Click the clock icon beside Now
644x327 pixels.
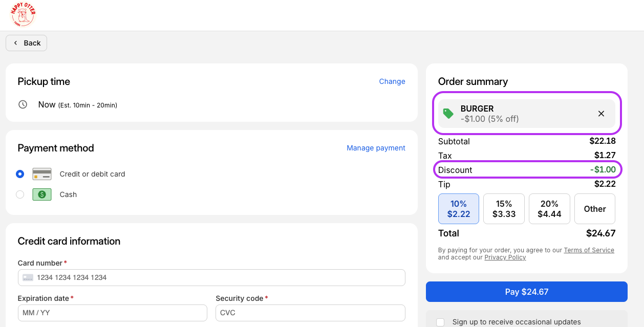(x=23, y=104)
